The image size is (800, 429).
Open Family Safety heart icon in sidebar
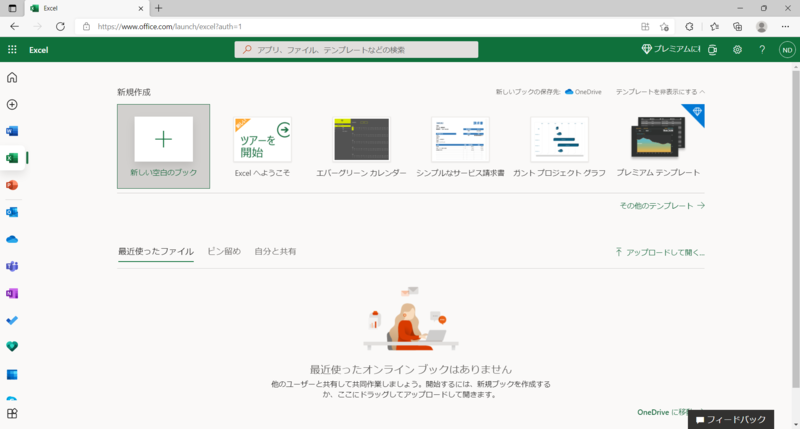click(x=12, y=346)
